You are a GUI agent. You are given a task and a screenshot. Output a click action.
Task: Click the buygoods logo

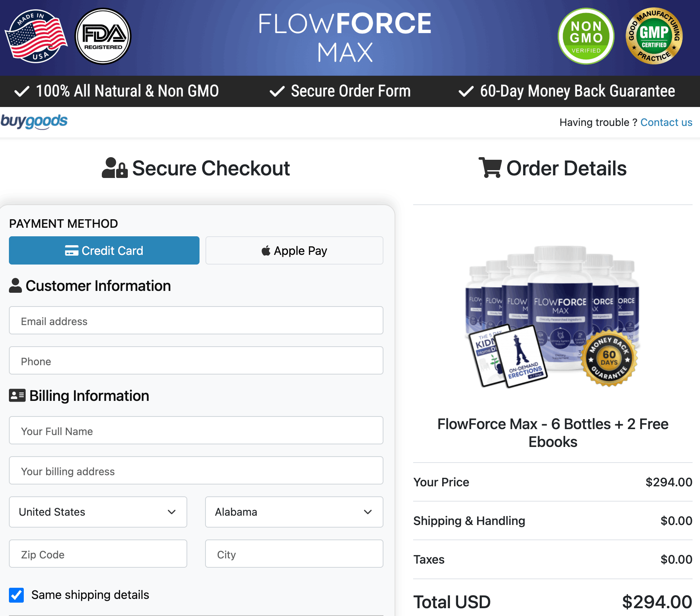[35, 121]
